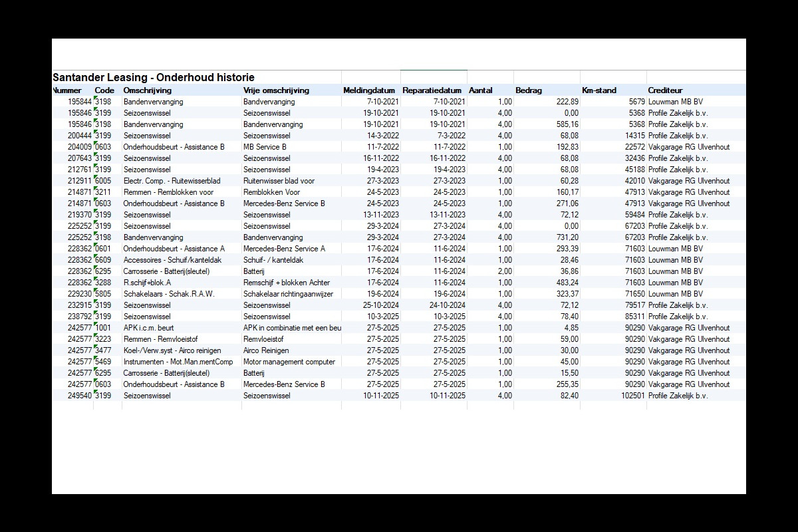798x532 pixels.
Task: Select the amount 15,50
Action: coord(569,373)
